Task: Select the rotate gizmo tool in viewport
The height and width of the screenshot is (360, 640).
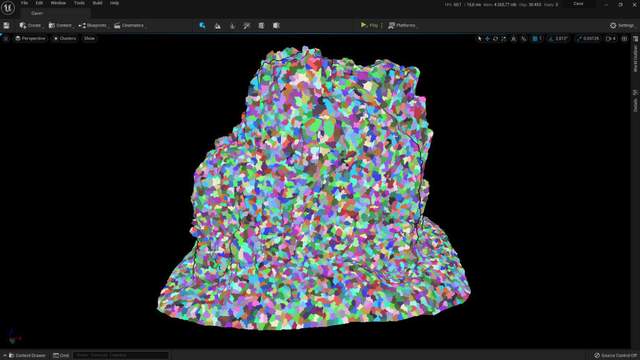Action: pos(495,38)
